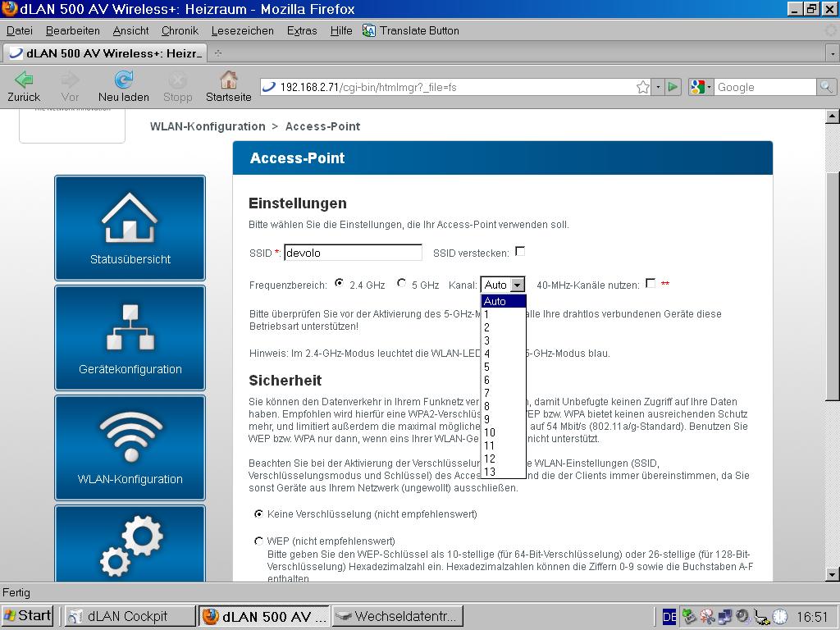Open the Ansicht menu

pos(130,31)
